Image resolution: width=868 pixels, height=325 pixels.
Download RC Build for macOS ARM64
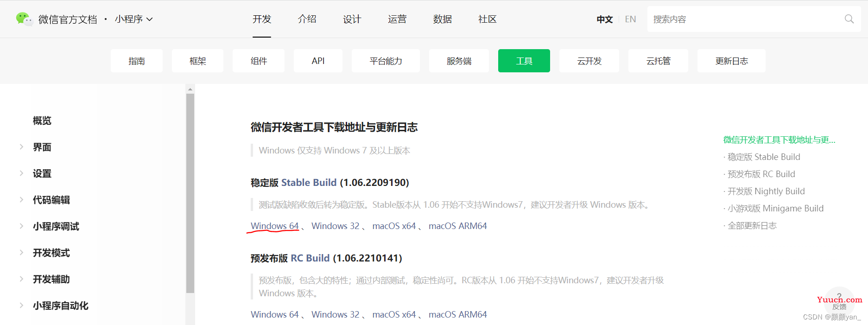click(x=458, y=314)
